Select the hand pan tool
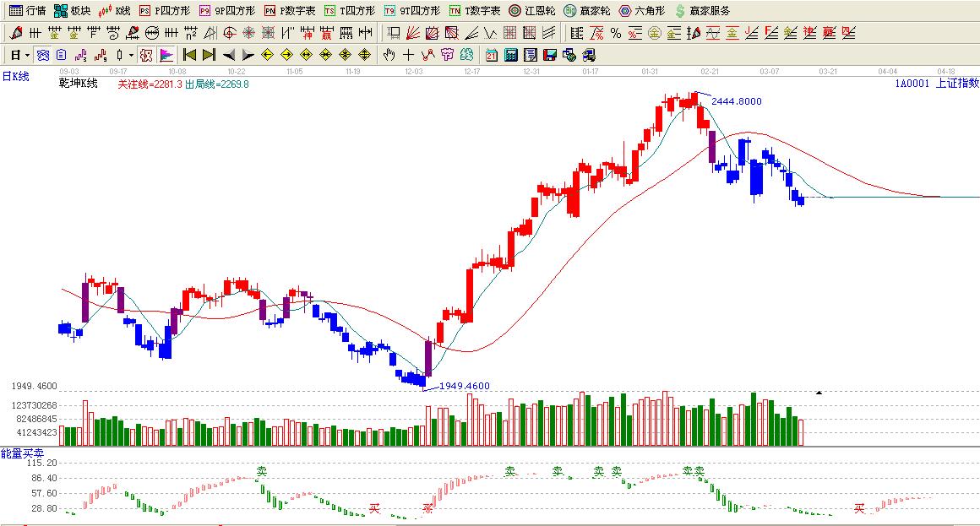980x526 pixels. [389, 55]
